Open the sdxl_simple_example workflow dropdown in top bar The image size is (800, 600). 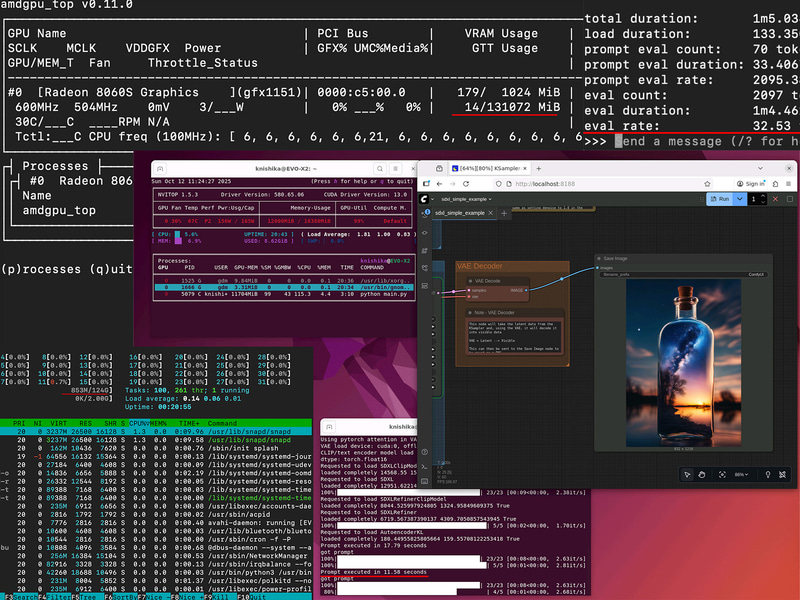click(466, 199)
